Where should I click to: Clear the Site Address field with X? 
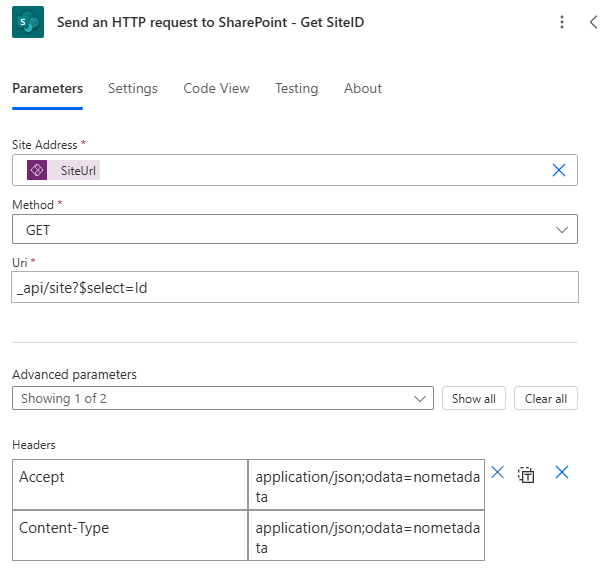[x=559, y=170]
